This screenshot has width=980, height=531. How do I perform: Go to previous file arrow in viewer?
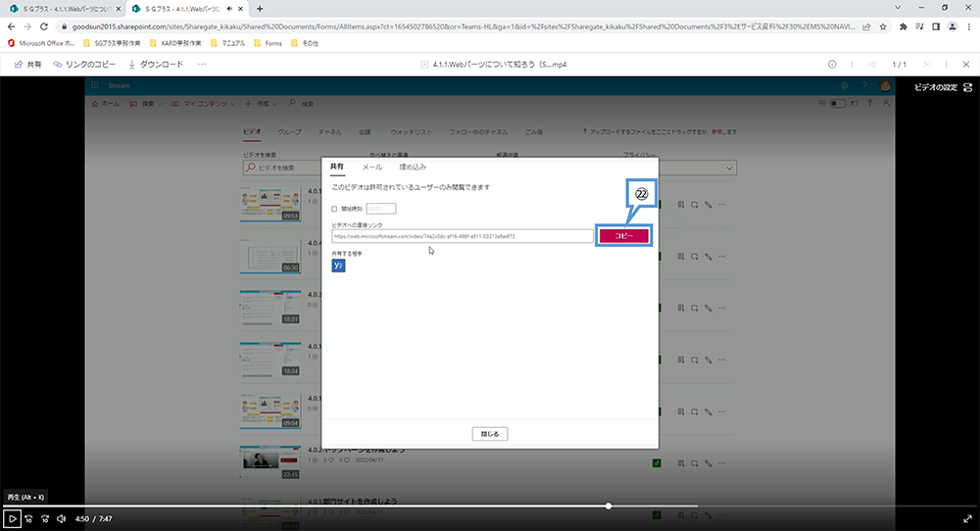click(872, 65)
